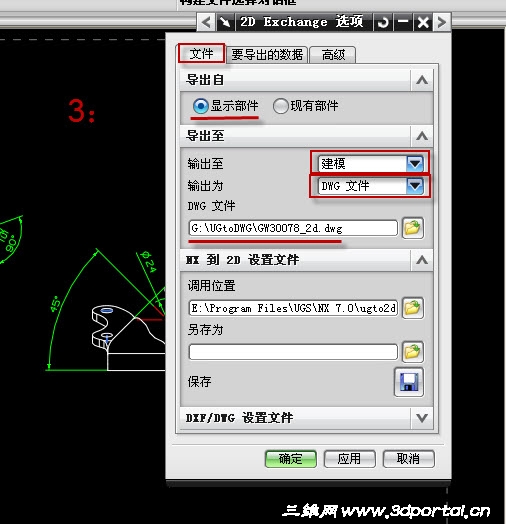This screenshot has height=524, width=506.
Task: Go to next dialog with right arrow
Action: tap(441, 22)
